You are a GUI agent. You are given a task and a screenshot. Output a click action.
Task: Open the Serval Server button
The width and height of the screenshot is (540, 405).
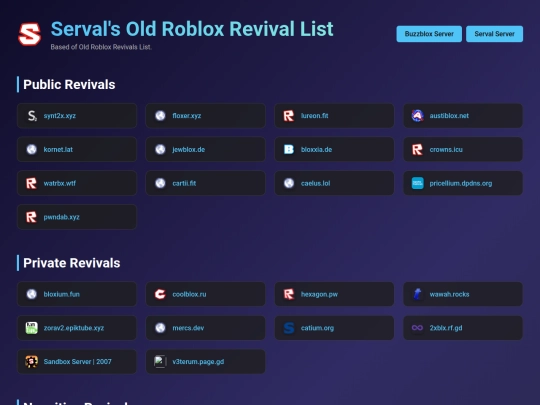[x=494, y=34]
